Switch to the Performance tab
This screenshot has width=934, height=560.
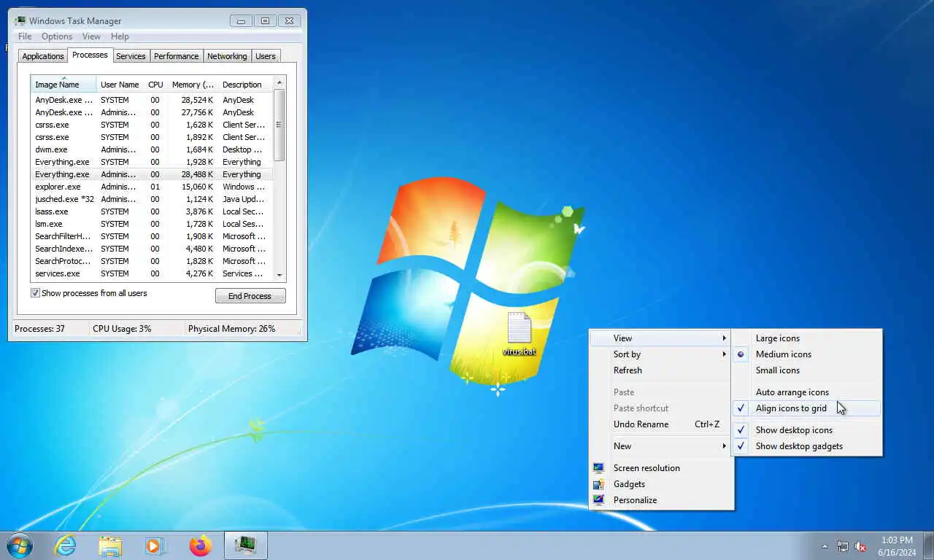pos(176,56)
